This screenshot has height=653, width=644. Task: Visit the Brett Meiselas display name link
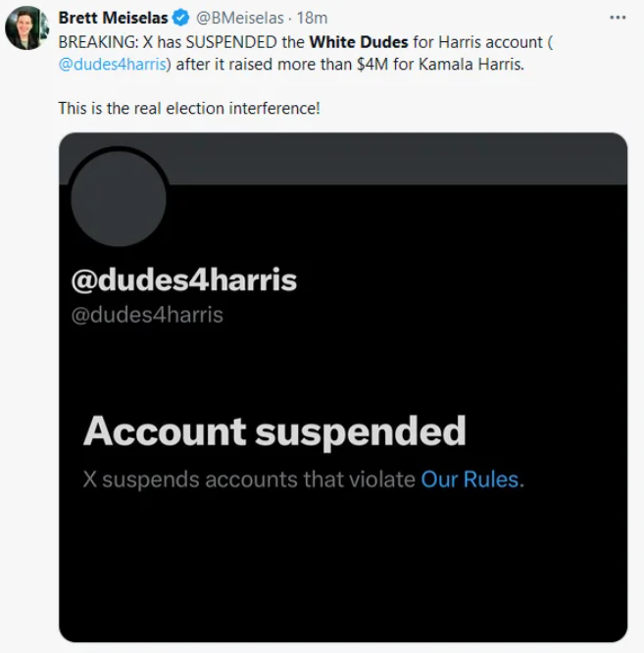pyautogui.click(x=114, y=18)
